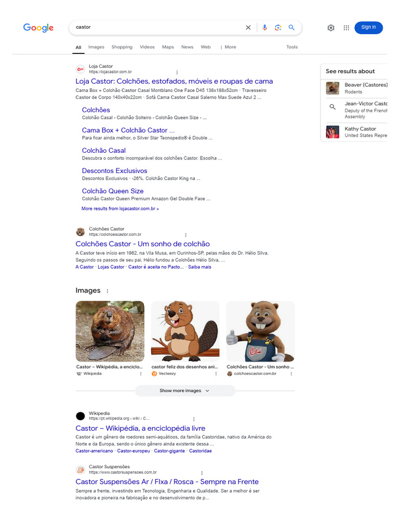399x532 pixels.
Task: Open the options dots next to the Images heading
Action: 108,291
